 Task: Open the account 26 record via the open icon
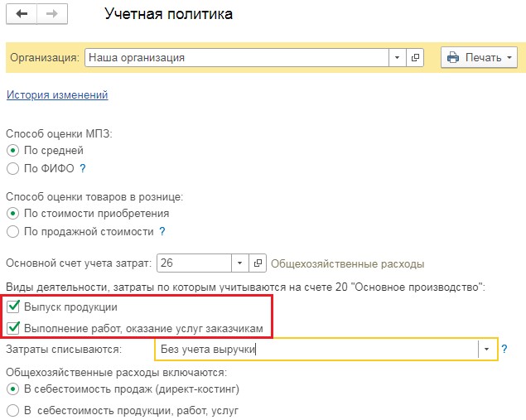click(x=258, y=263)
